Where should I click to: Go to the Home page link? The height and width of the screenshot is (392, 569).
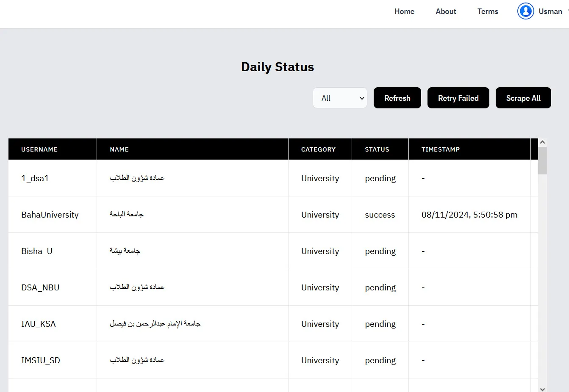tap(404, 11)
